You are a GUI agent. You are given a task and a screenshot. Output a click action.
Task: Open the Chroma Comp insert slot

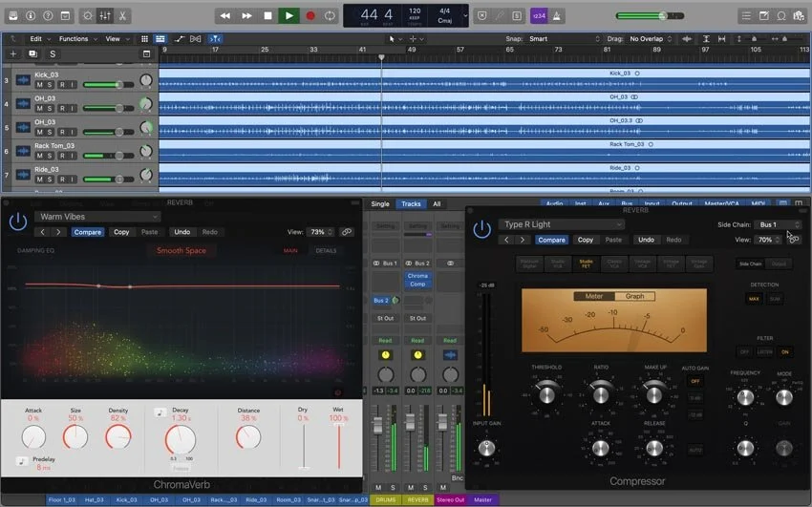[417, 280]
